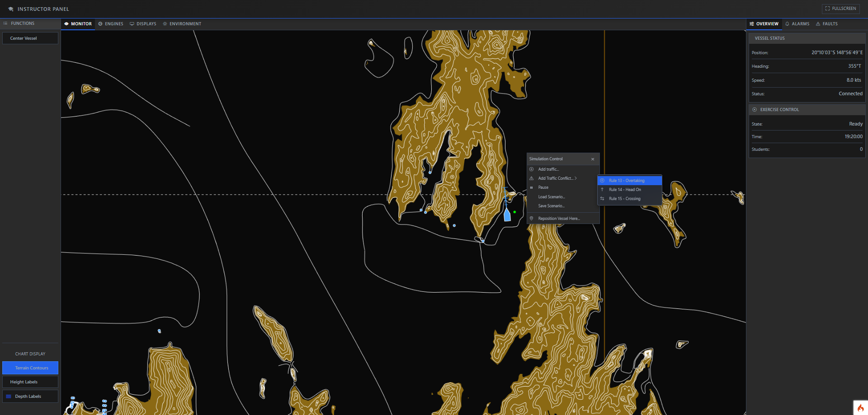Toggle the Terrain Contours chart display
Image resolution: width=868 pixels, height=415 pixels.
[x=30, y=368]
